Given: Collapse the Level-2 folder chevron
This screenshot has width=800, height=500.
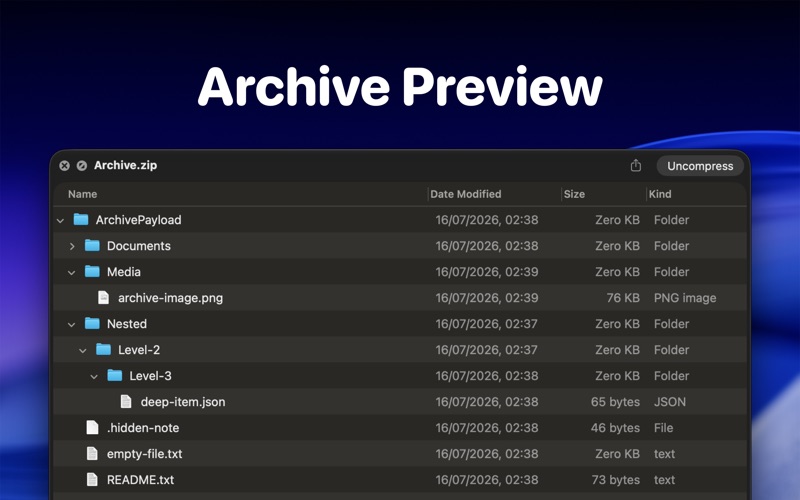Looking at the screenshot, I should pos(83,351).
